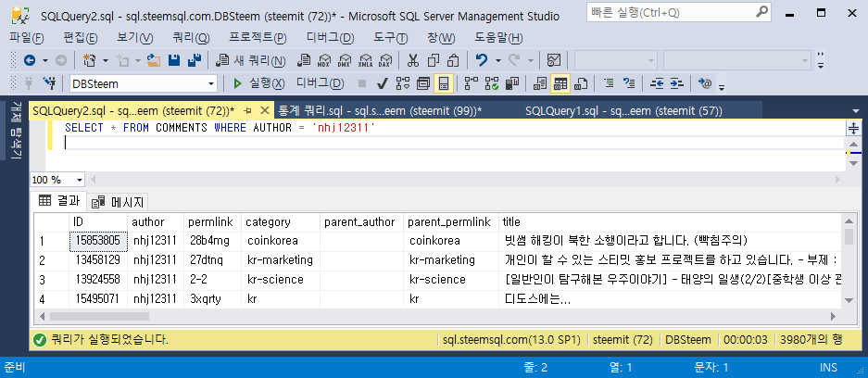Open a new MDX query

point(324,60)
